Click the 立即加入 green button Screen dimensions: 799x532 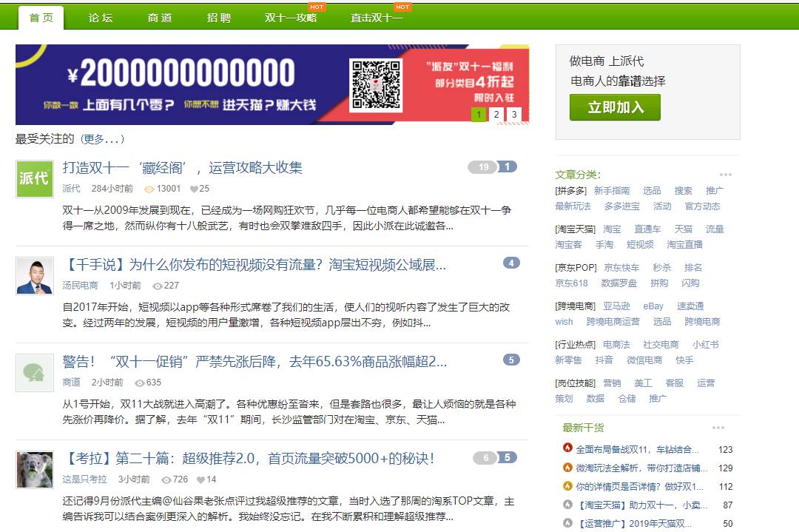click(615, 107)
